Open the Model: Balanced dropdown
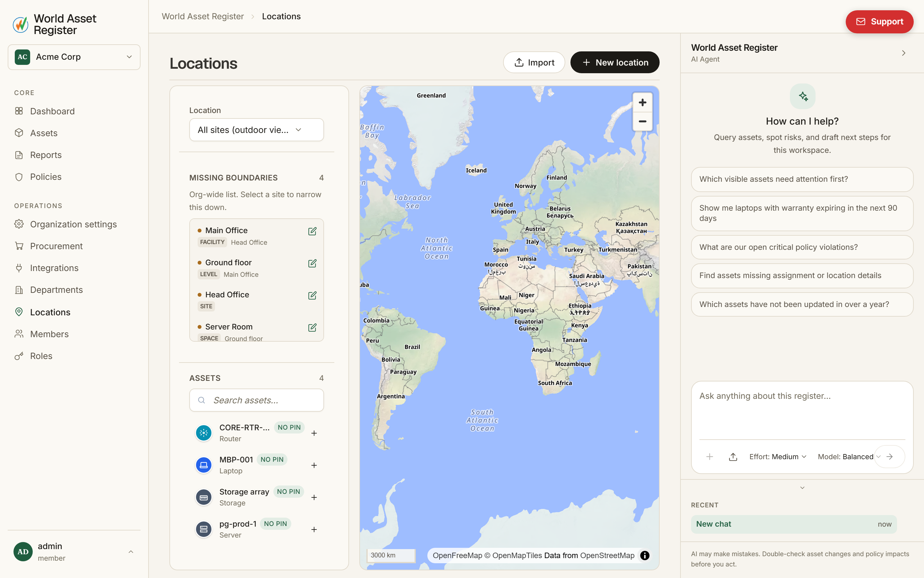 point(849,457)
